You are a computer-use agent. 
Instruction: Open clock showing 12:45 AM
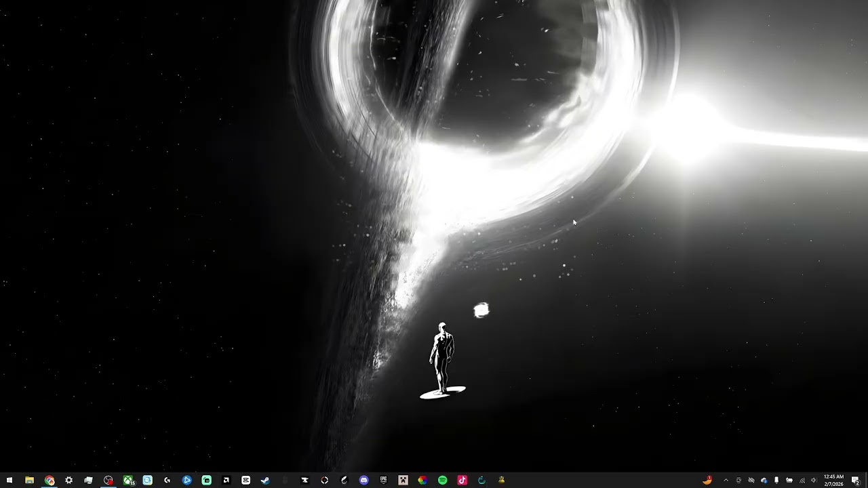[x=834, y=480]
